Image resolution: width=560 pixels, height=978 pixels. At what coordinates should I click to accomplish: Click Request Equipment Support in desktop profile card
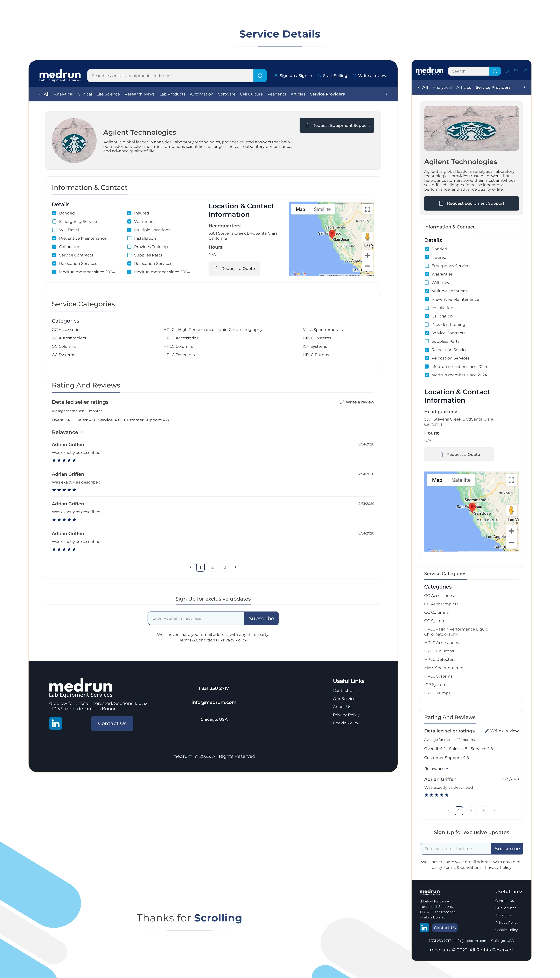click(x=337, y=125)
